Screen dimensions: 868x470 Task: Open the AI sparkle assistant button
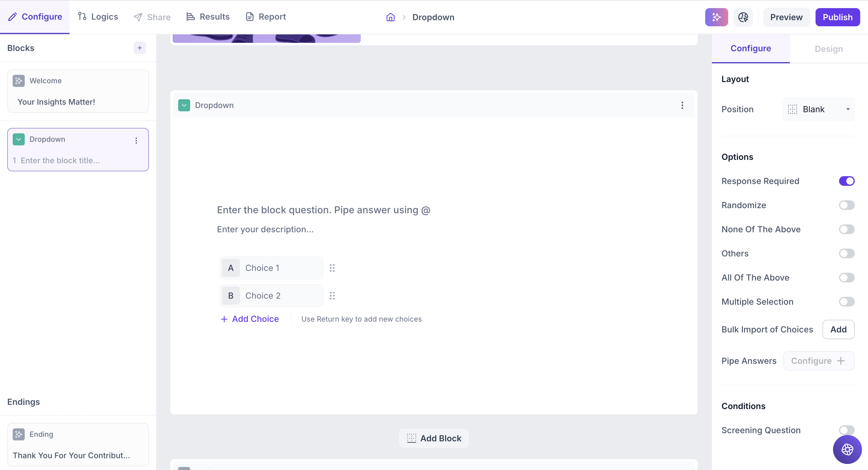[716, 17]
